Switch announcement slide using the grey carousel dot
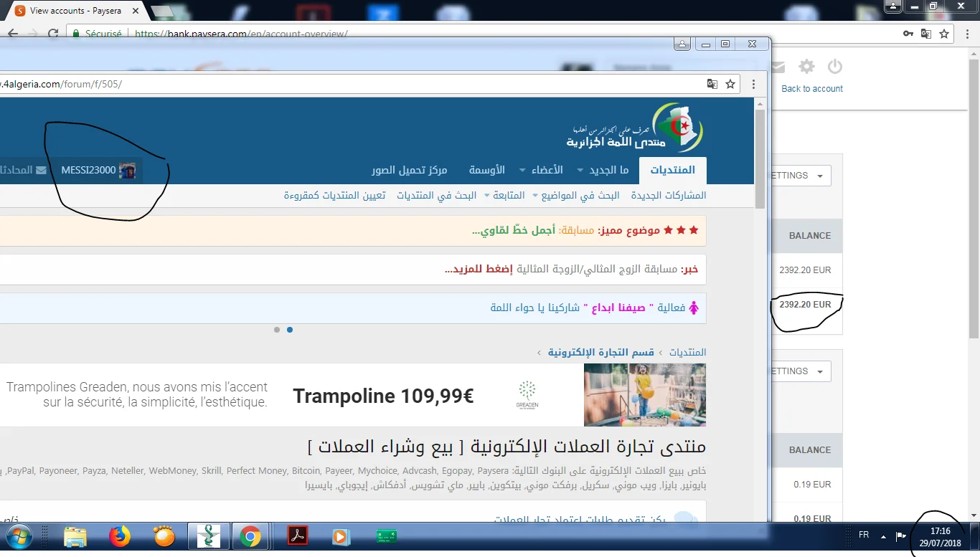This screenshot has height=557, width=980. point(277,330)
